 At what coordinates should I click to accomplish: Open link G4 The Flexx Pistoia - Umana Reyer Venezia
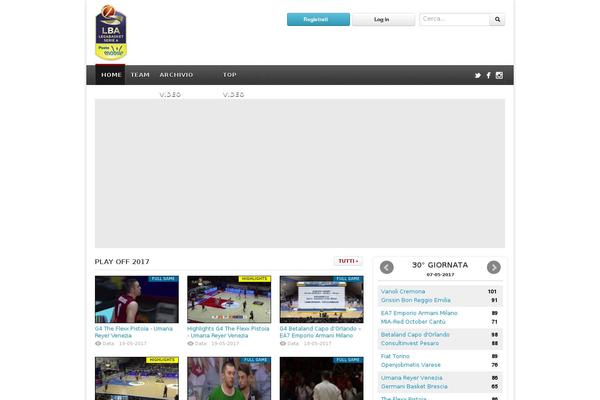[x=134, y=332]
